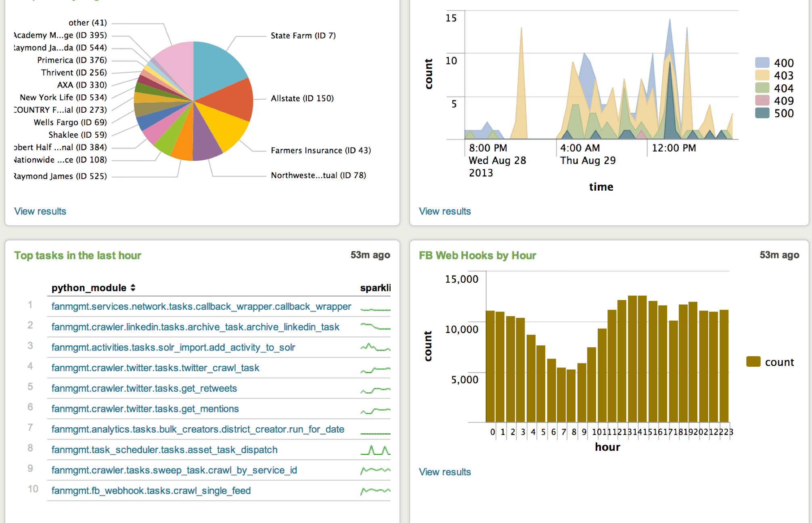Image resolution: width=812 pixels, height=523 pixels.
Task: Open fanmgmt.fb_webhook.tasks.crawl_single_feed link
Action: point(151,490)
